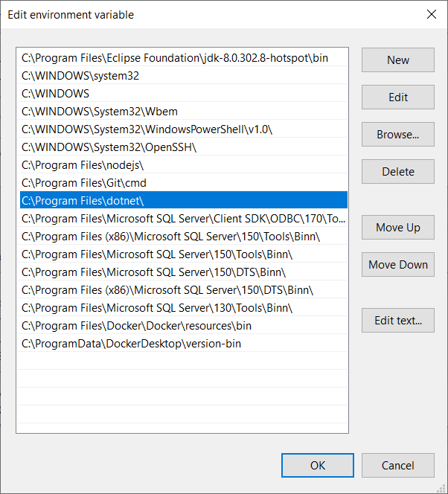Select the System32\OpenSSH\ path
The height and width of the screenshot is (494, 448).
(184, 147)
